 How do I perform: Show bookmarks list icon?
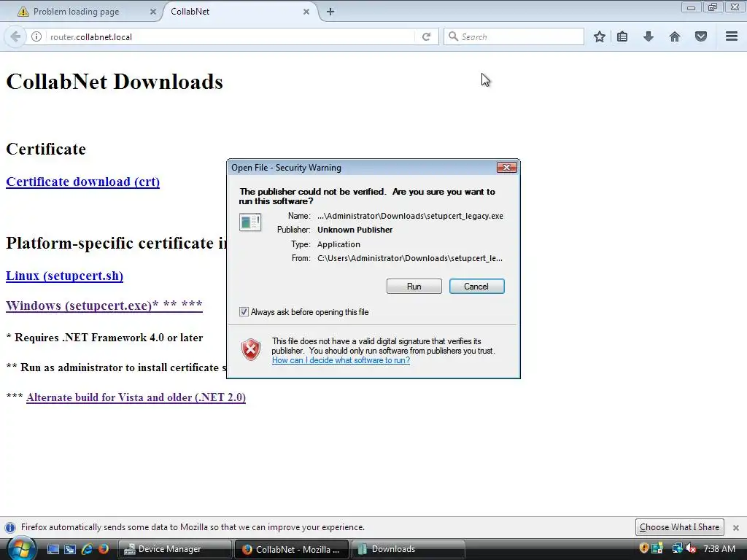point(622,36)
